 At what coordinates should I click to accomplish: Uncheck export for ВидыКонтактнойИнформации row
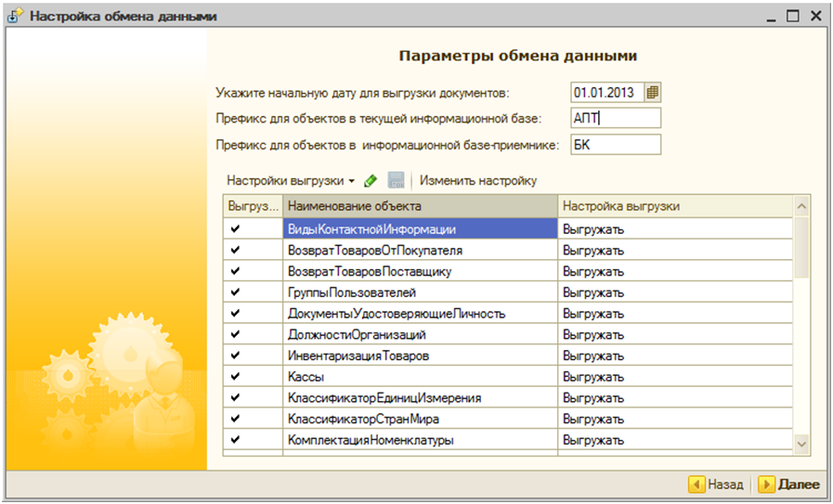235,228
